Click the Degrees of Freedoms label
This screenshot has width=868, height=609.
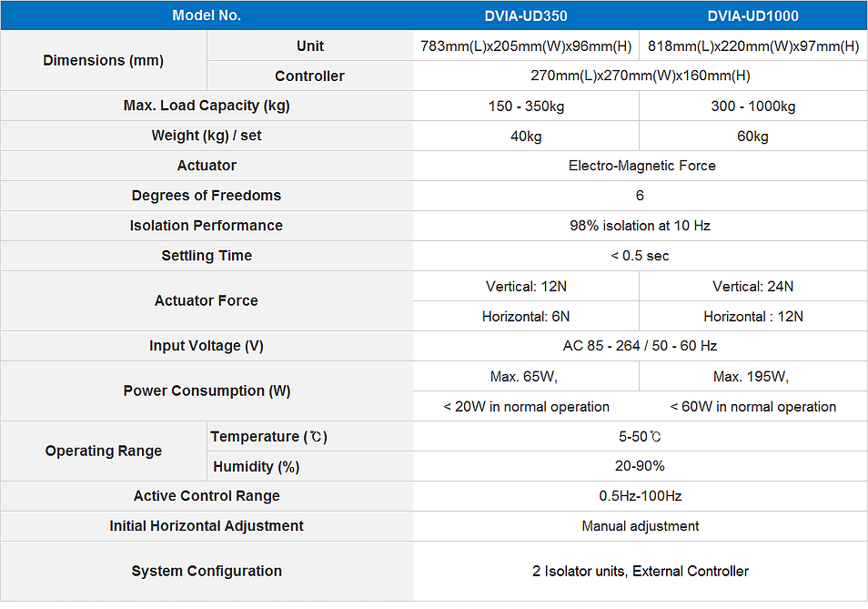207,196
